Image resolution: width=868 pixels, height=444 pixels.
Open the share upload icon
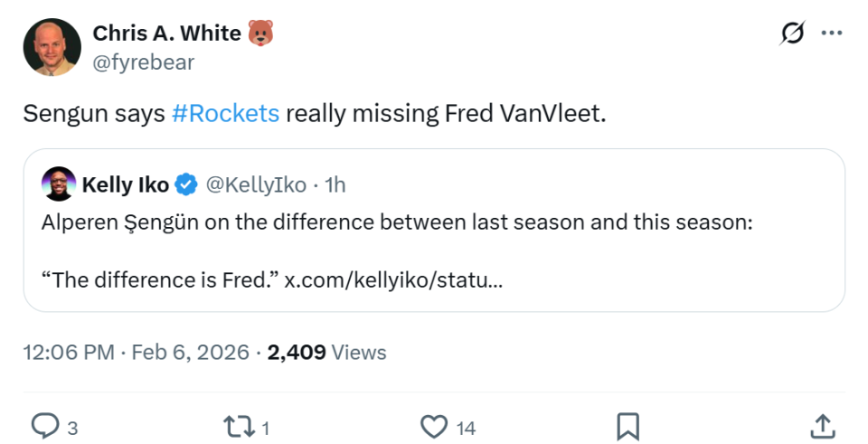(x=821, y=425)
